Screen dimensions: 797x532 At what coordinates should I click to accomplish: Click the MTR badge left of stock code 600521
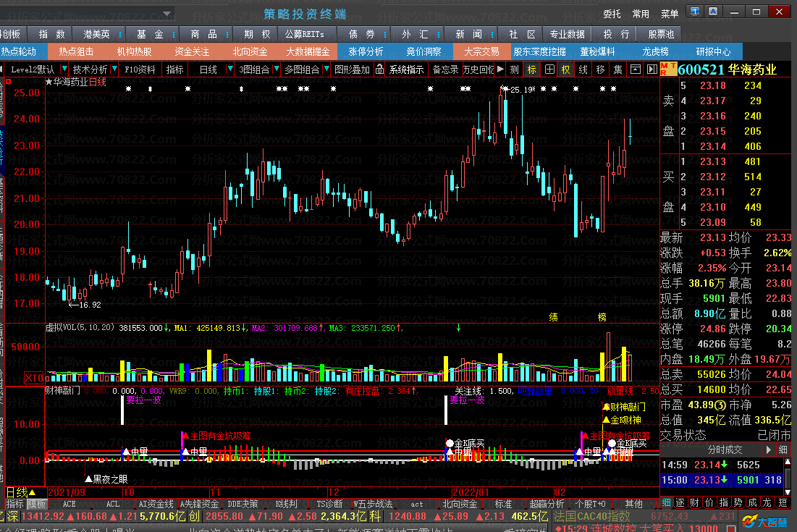point(668,69)
